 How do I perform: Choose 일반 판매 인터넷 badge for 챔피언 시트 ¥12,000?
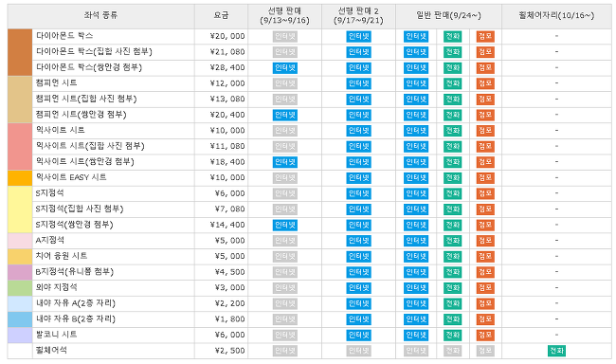pyautogui.click(x=416, y=83)
